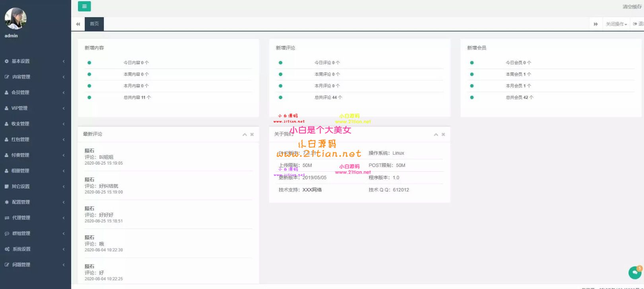
Task: Collapse the 最新评论 panel with the chevron
Action: 245,134
